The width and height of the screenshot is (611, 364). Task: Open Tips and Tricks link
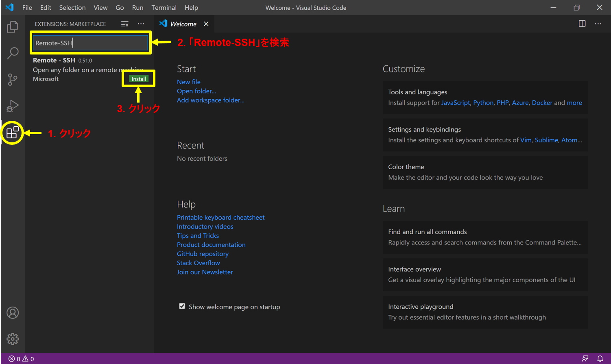(x=198, y=235)
